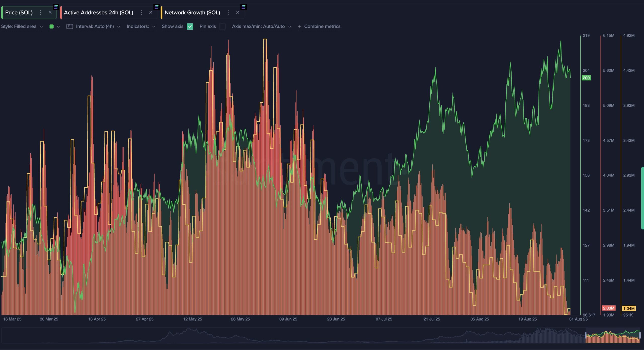Click the Solana icon above Network Growth
The height and width of the screenshot is (350, 644).
point(243,7)
